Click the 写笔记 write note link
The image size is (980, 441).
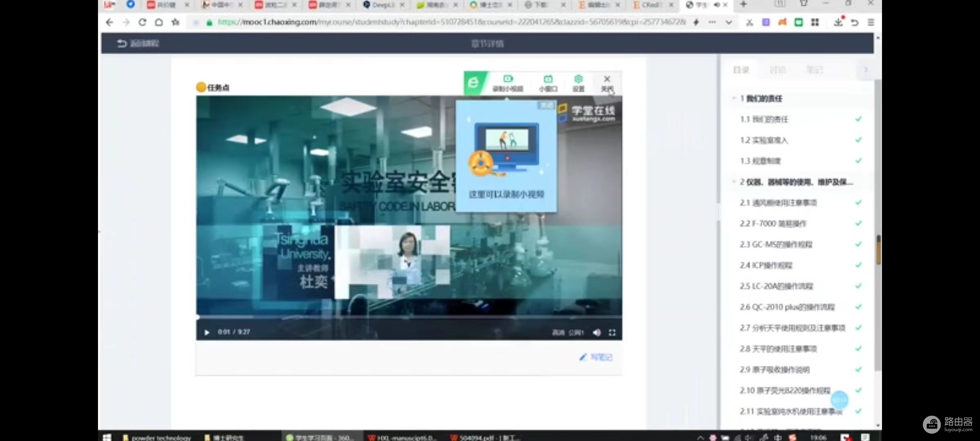(x=596, y=357)
